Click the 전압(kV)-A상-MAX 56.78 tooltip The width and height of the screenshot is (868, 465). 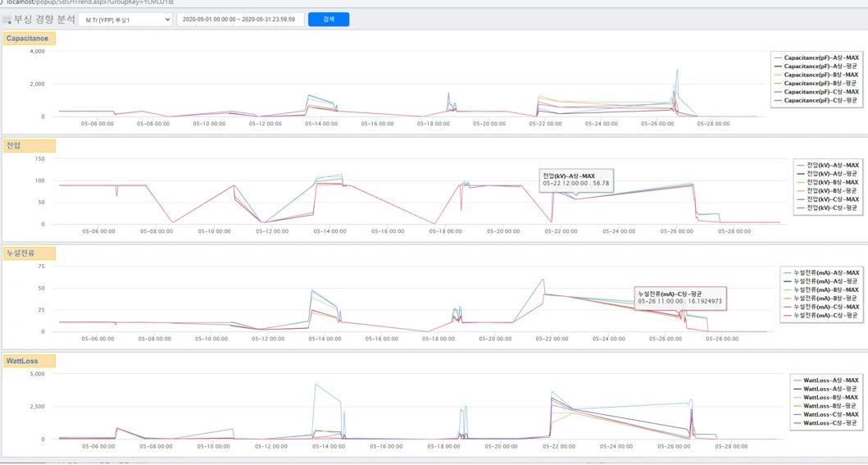(576, 180)
